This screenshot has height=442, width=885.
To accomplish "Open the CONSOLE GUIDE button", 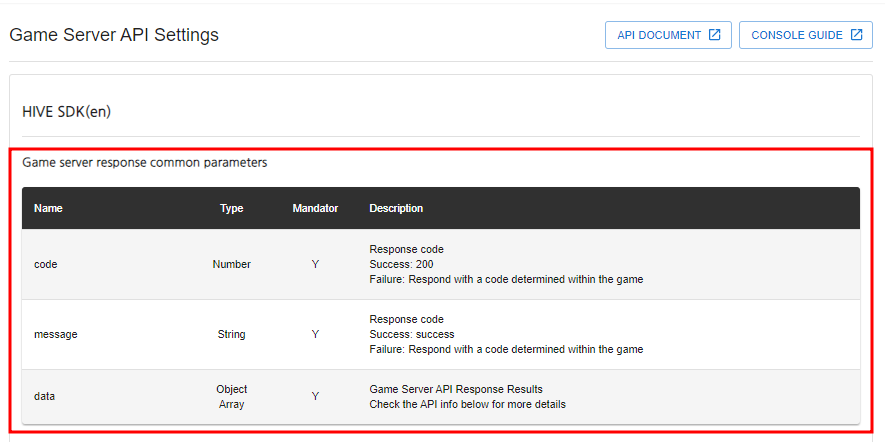I will click(x=806, y=35).
